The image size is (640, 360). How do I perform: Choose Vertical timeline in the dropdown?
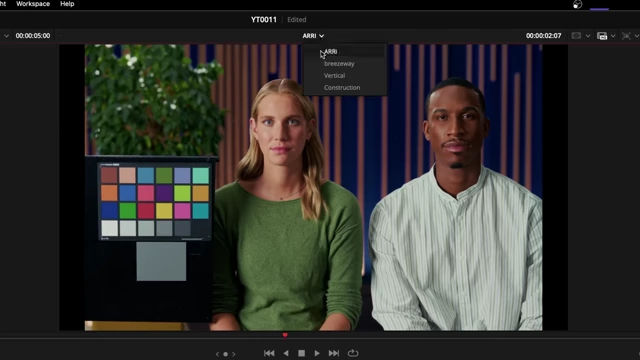coord(334,76)
